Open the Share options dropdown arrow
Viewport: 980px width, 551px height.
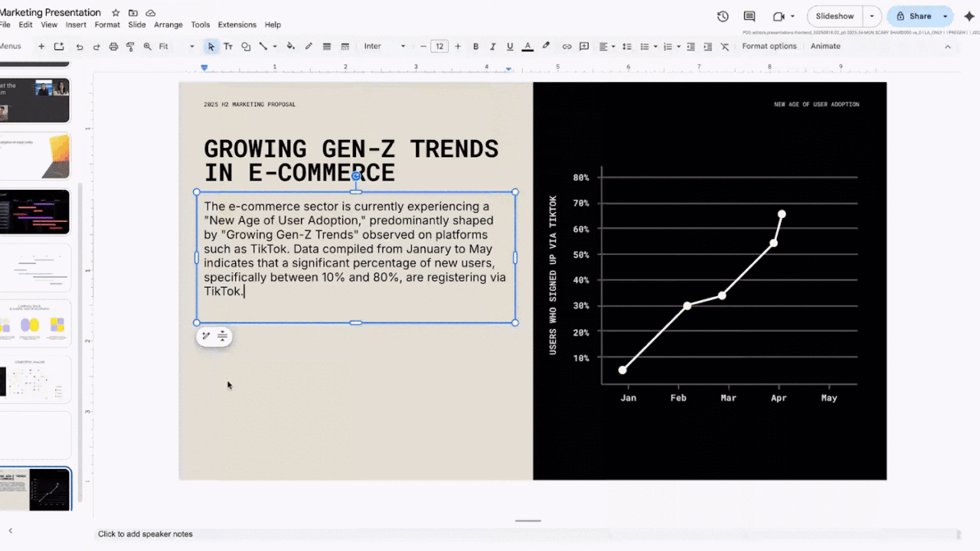tap(946, 16)
